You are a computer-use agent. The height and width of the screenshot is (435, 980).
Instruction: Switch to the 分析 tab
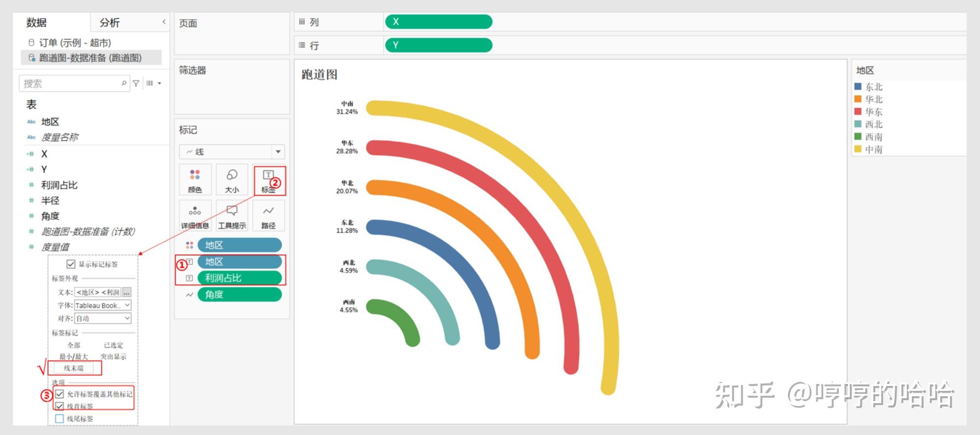tap(109, 23)
